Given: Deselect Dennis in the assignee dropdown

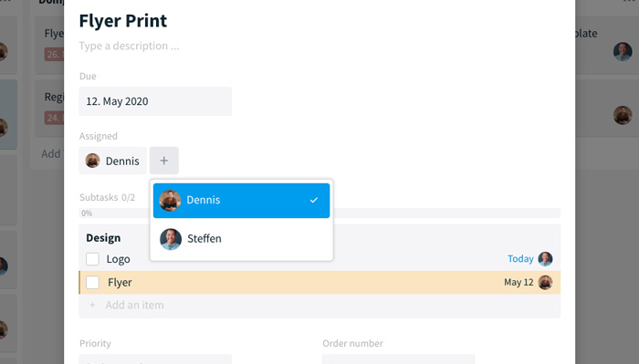Looking at the screenshot, I should pyautogui.click(x=241, y=201).
